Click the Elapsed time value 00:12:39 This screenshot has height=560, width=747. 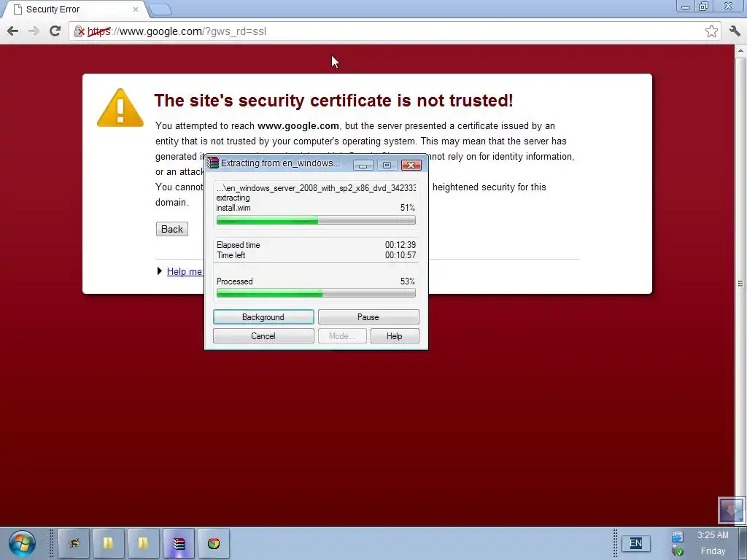pos(400,245)
